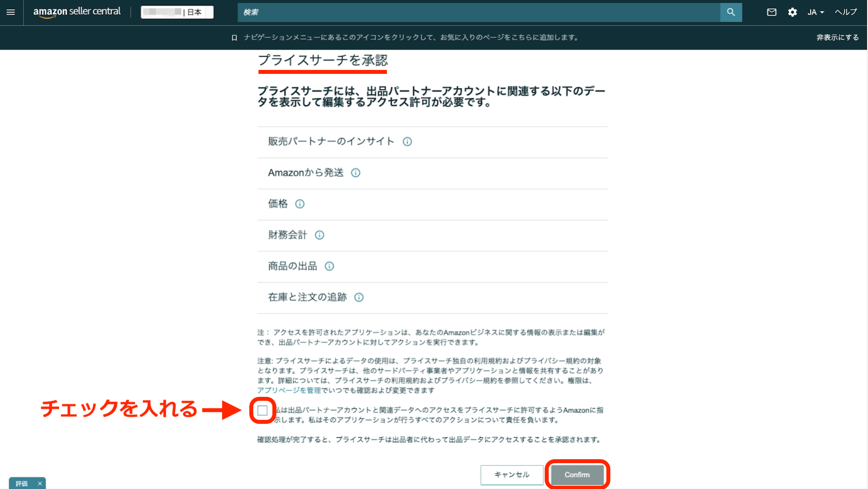Click info icon beside 商品の出品

[329, 266]
